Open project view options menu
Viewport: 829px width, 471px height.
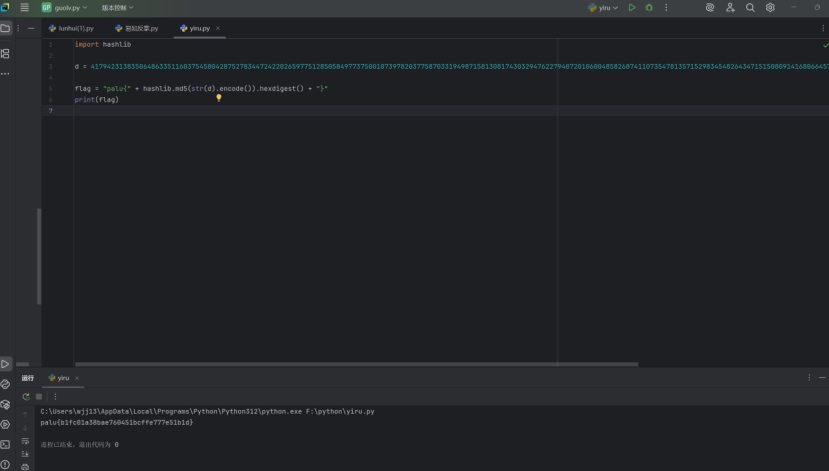click(18, 28)
